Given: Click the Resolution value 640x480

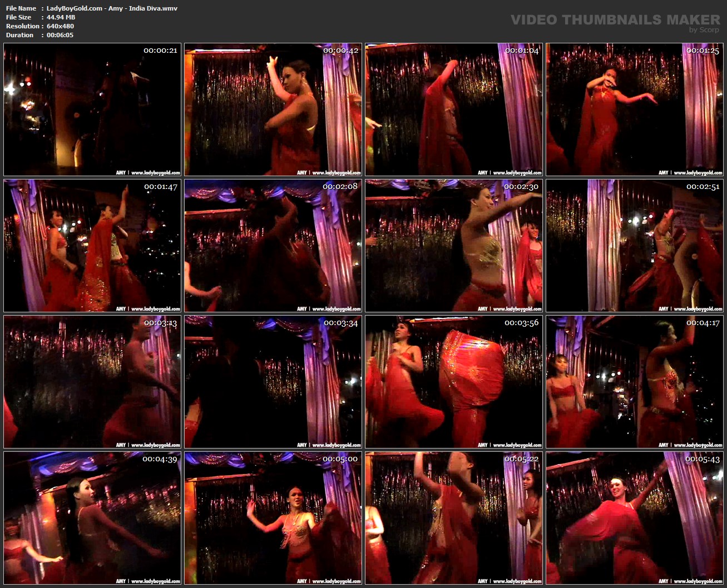Looking at the screenshot, I should coord(60,26).
